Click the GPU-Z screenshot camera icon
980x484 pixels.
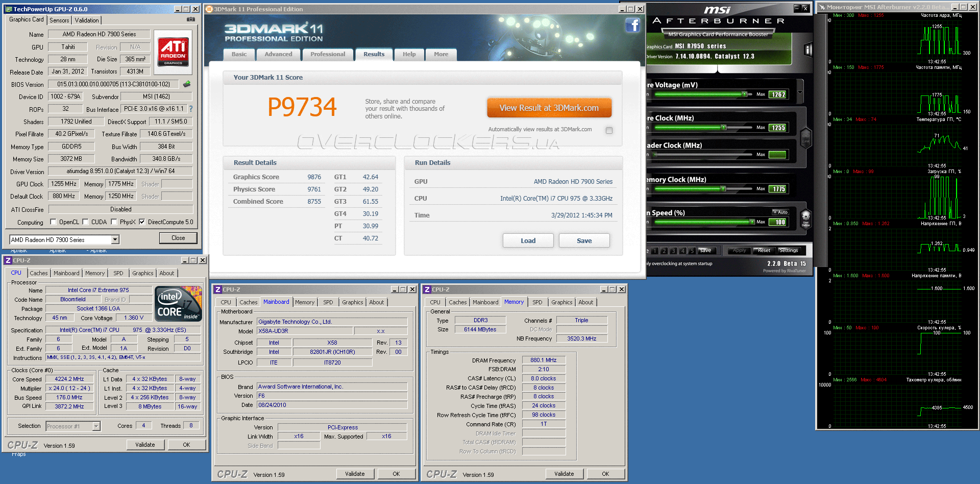[191, 19]
